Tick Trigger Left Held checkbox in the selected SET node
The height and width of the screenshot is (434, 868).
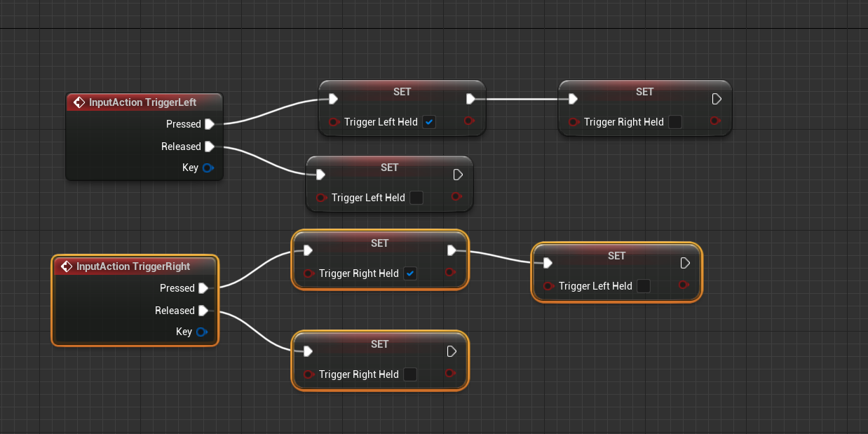point(644,286)
